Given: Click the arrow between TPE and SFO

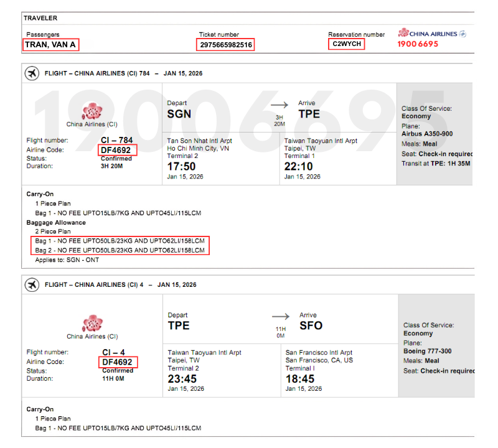Looking at the screenshot, I should (280, 317).
